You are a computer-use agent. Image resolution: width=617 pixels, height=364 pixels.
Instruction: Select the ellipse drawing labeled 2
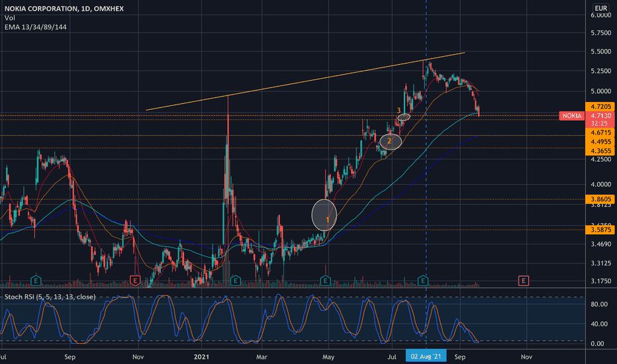(391, 142)
